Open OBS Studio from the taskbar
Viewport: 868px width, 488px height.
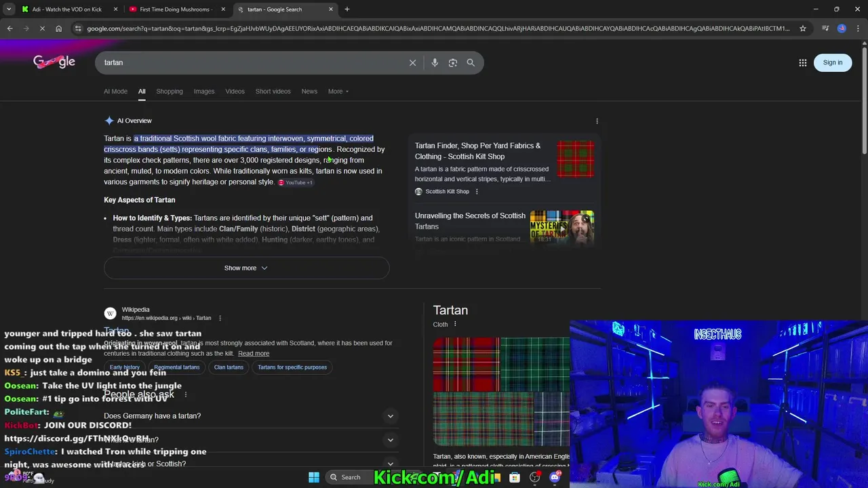(x=535, y=477)
